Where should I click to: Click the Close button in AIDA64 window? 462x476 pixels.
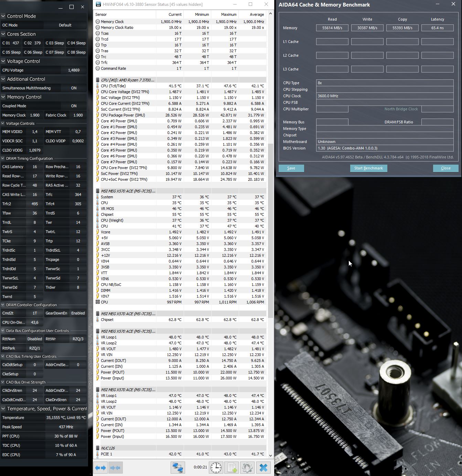(x=445, y=168)
